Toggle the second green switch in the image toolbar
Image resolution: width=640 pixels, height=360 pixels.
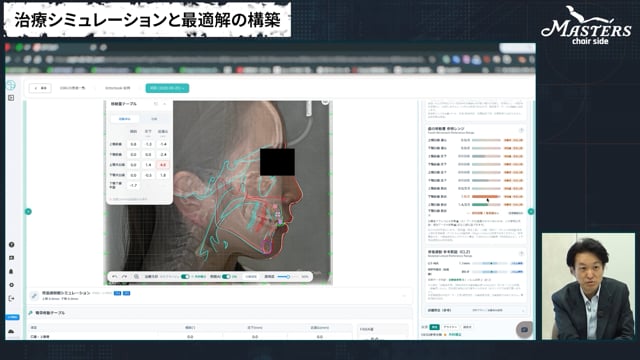[226, 277]
